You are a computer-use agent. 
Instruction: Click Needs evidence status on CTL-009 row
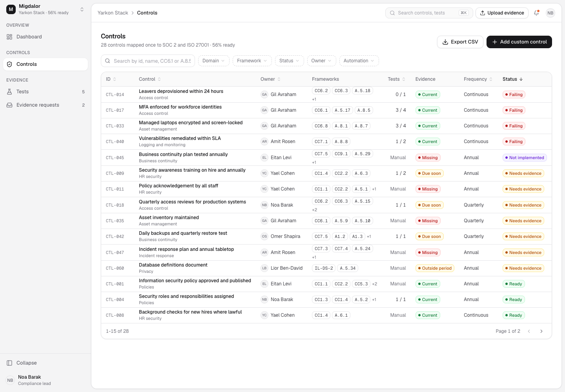[x=523, y=173]
